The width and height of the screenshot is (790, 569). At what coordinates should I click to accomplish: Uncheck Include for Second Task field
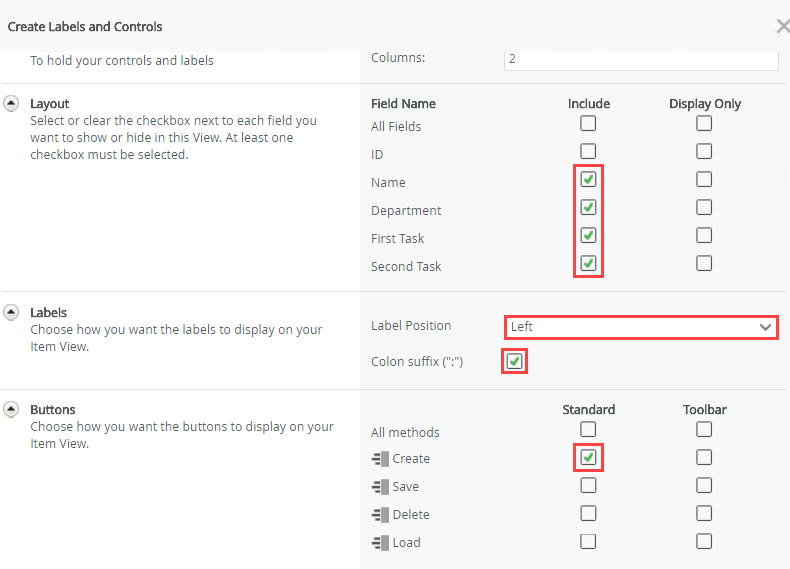pos(588,263)
